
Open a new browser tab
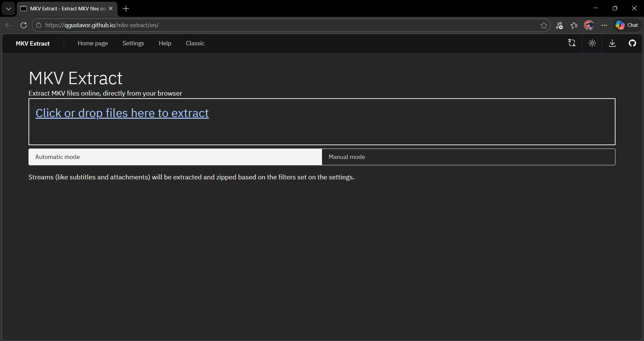pyautogui.click(x=126, y=9)
